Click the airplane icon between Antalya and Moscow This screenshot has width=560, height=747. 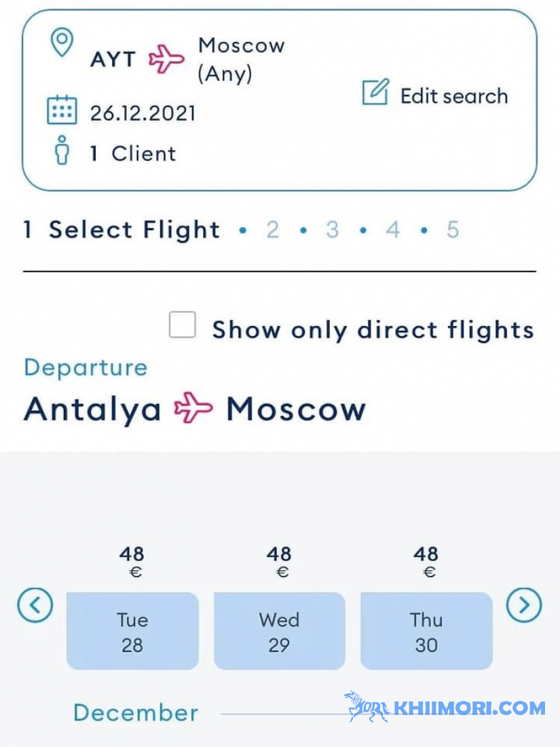point(193,408)
